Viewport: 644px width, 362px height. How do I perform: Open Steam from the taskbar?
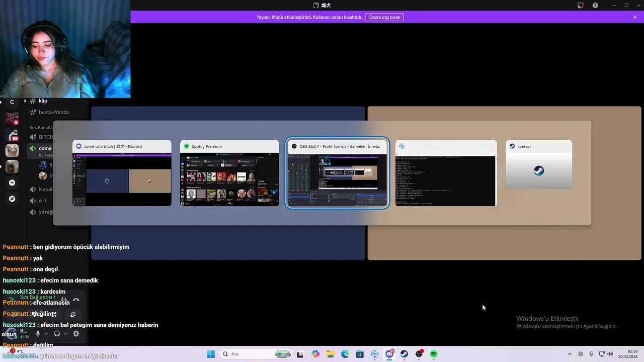404,354
